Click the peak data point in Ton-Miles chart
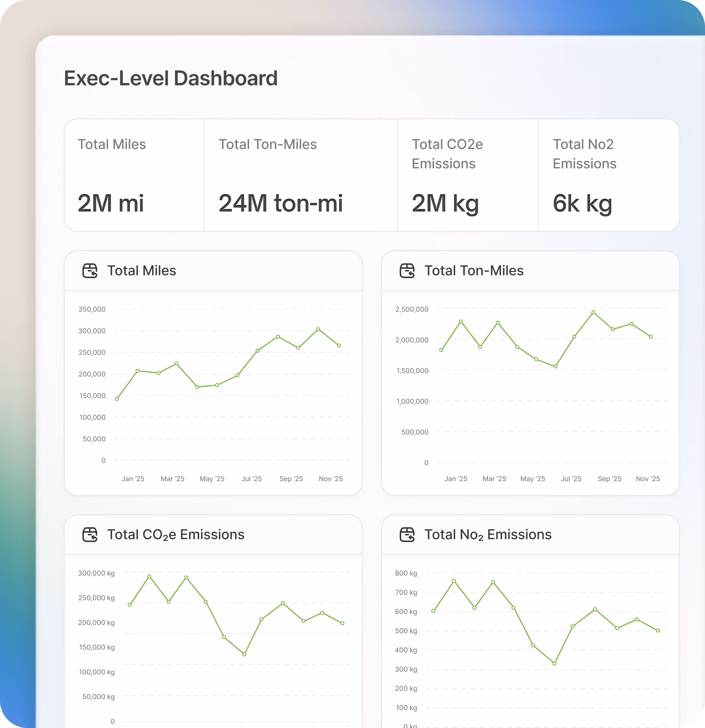The image size is (705, 728). coord(593,312)
